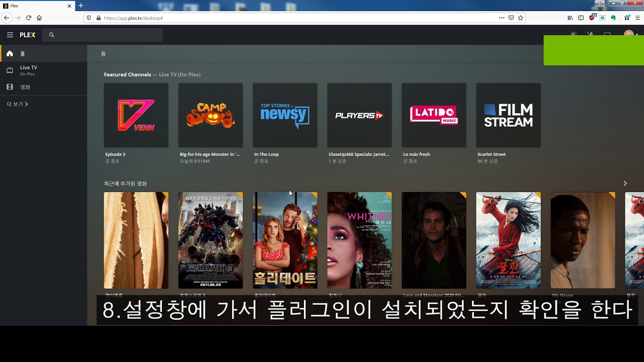
Task: Open the Transformers 3 movie poster
Action: [x=211, y=240]
